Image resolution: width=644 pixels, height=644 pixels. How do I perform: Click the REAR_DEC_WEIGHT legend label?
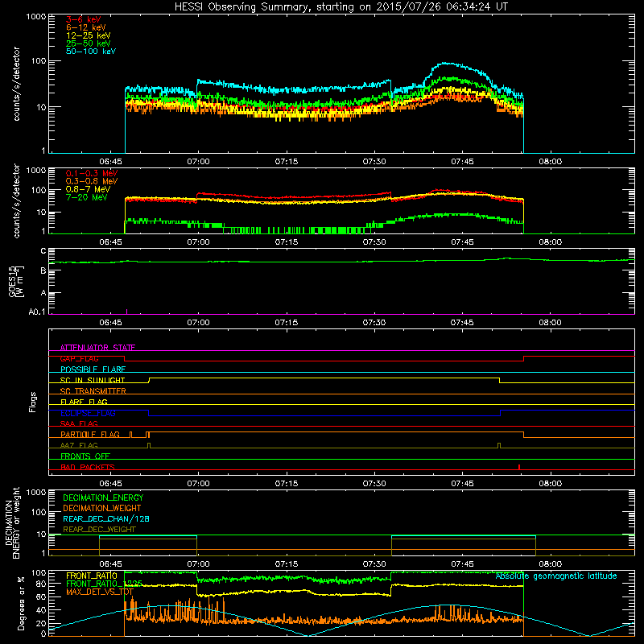tap(99, 530)
